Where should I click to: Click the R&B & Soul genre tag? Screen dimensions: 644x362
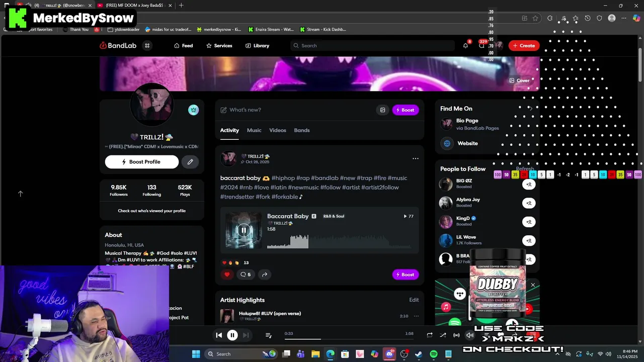[x=334, y=216]
